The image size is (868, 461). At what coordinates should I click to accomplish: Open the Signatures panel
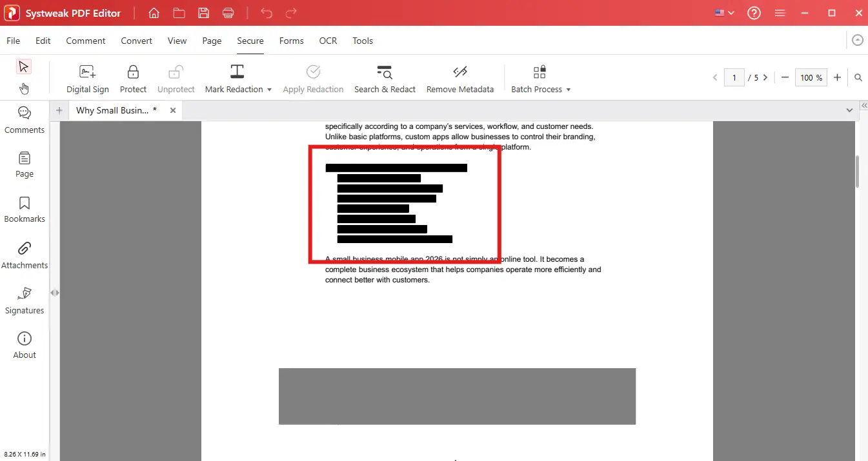click(x=25, y=300)
